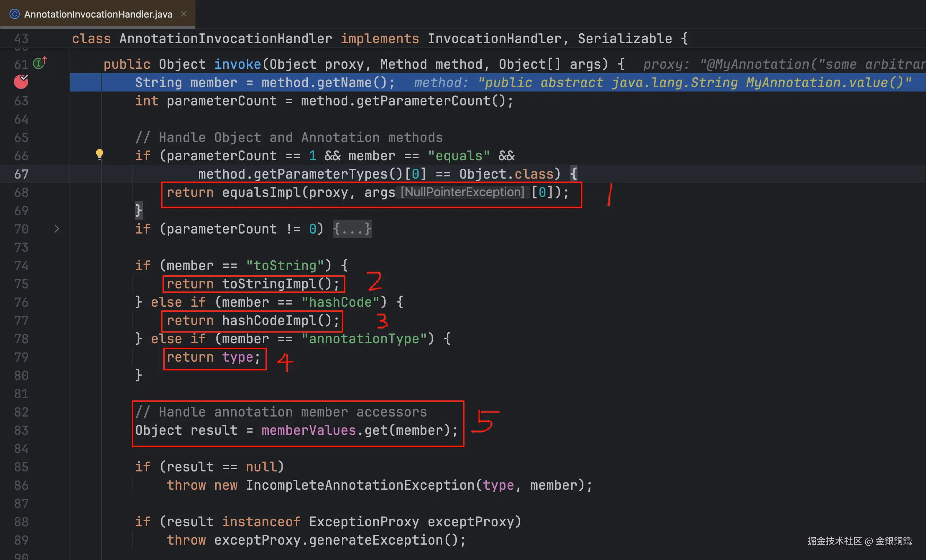Click line number 83 in the gutter
Screen dimensions: 926x560
tap(22, 430)
